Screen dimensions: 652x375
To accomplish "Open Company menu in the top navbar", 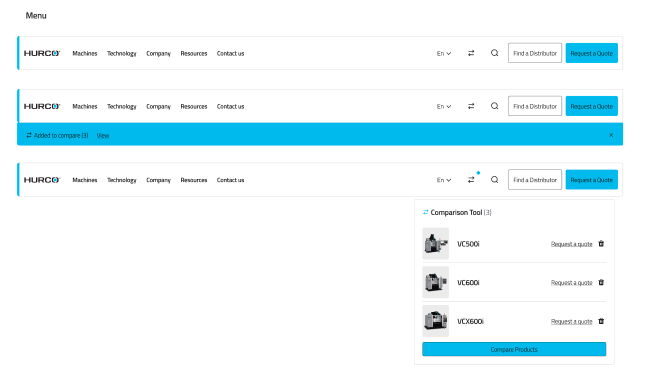I will (x=158, y=54).
